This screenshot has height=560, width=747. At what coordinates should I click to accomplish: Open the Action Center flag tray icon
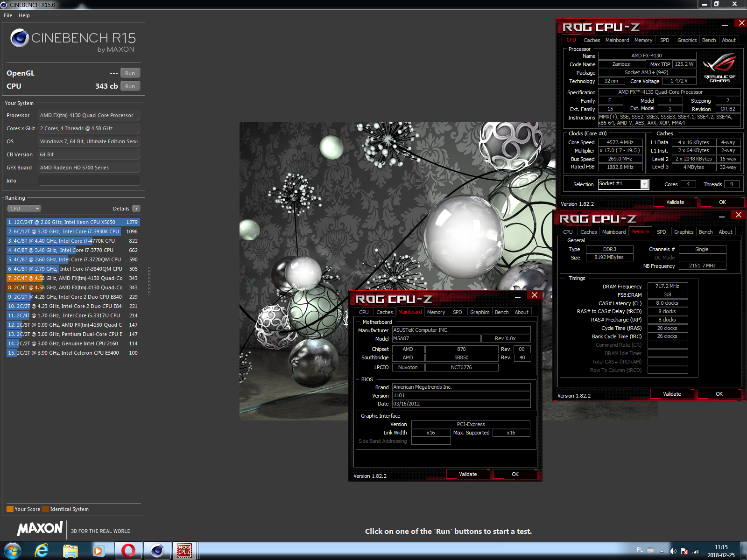684,551
